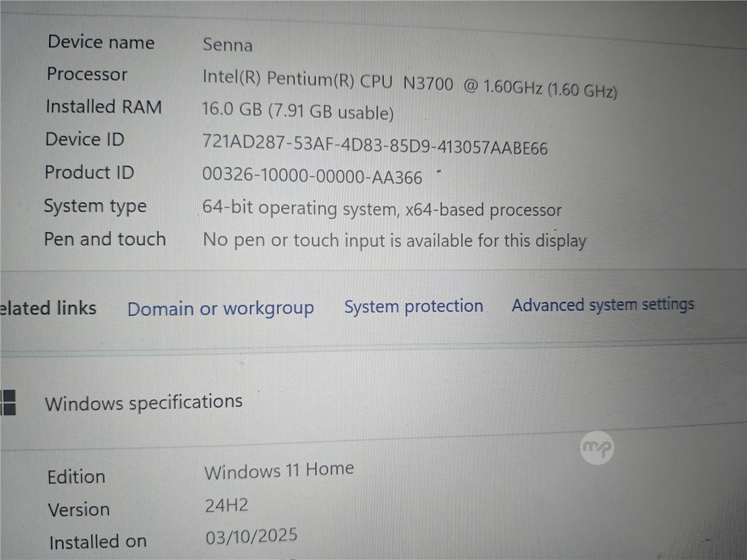Click the Windows 11 Home edition value
747x560 pixels.
click(279, 470)
